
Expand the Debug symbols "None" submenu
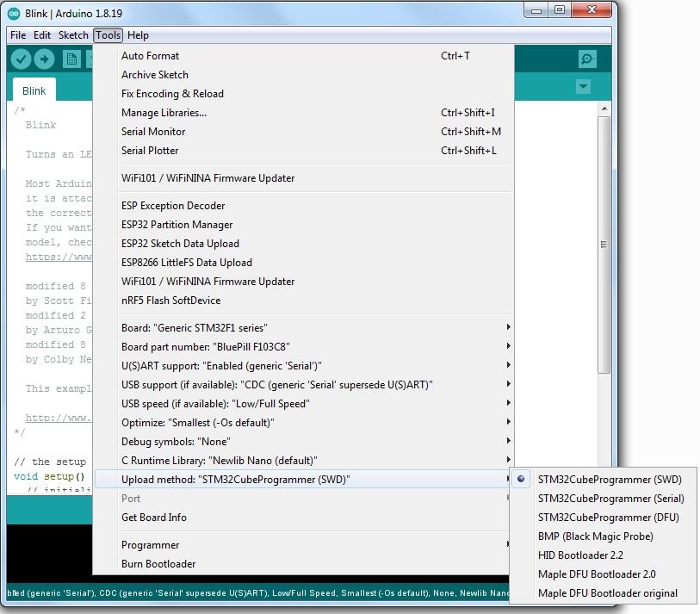(x=304, y=442)
